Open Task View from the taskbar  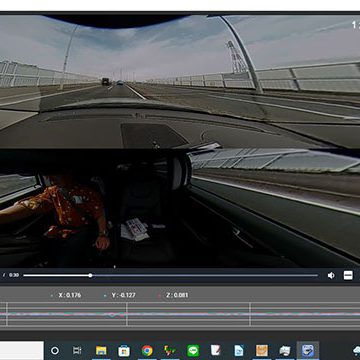point(77,351)
